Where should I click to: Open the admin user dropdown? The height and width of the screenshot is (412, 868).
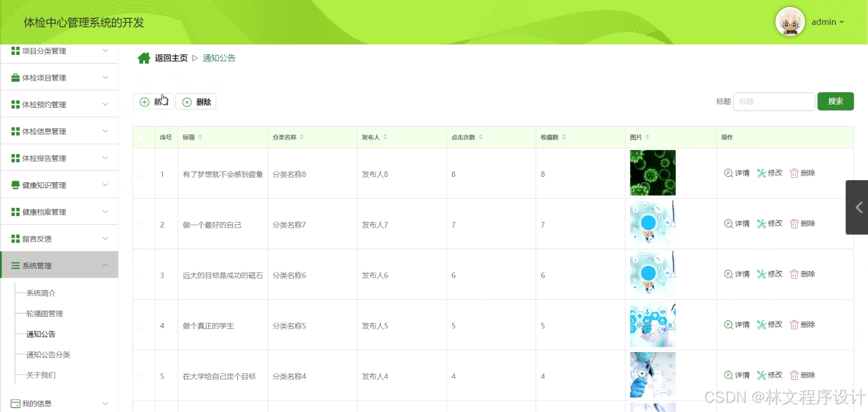tap(828, 22)
